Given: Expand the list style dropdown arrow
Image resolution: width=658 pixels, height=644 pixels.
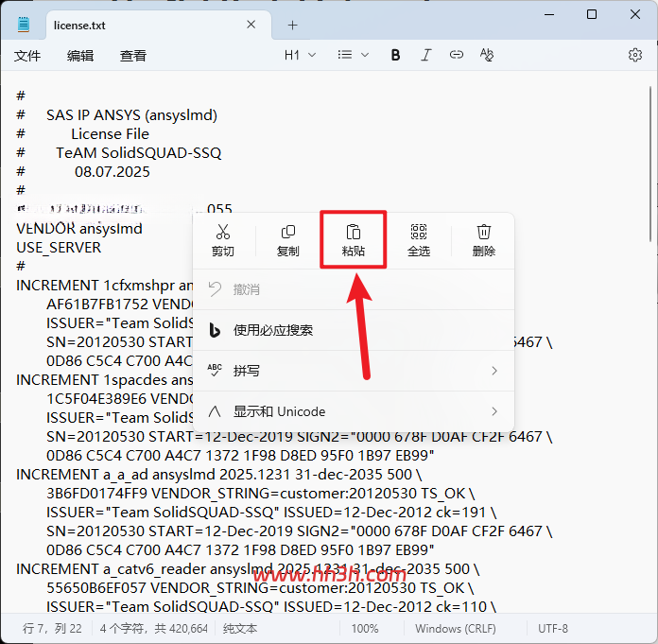Looking at the screenshot, I should (365, 55).
